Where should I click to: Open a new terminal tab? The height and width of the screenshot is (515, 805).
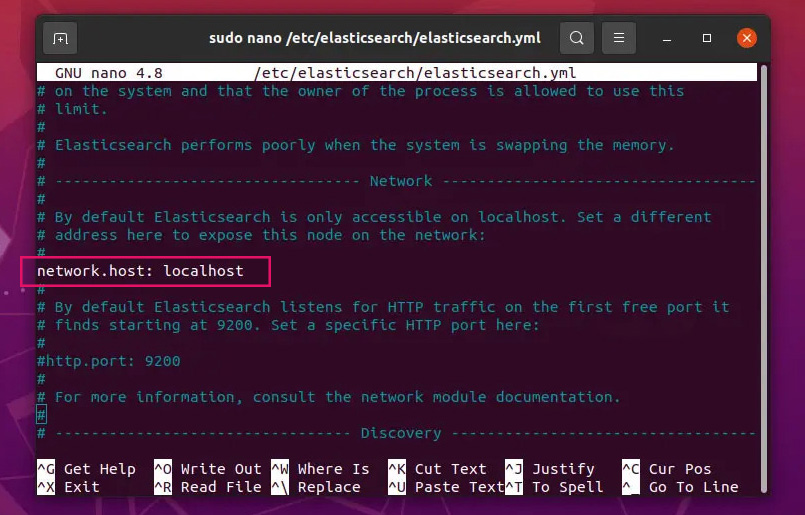pos(61,38)
